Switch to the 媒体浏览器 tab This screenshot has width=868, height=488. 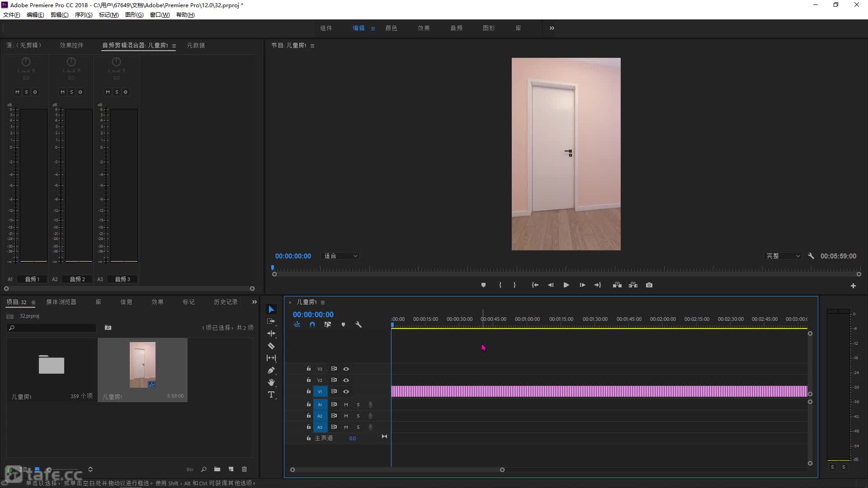(61, 302)
